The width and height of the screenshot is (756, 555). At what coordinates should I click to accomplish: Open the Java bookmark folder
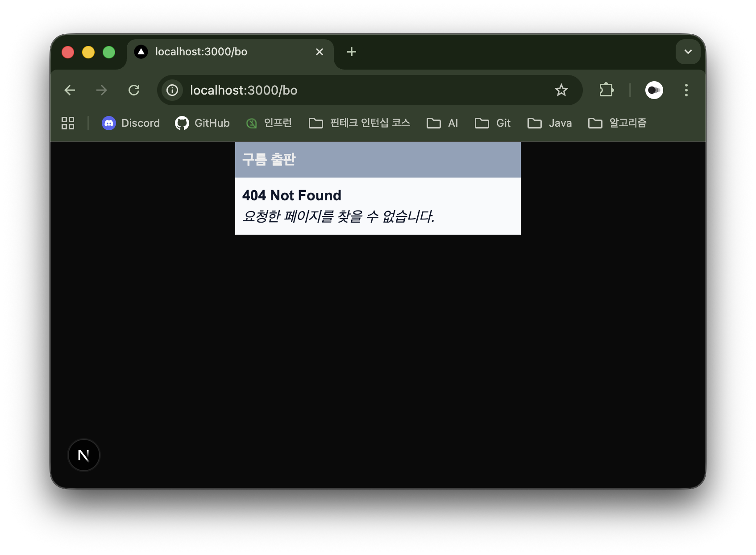point(550,123)
